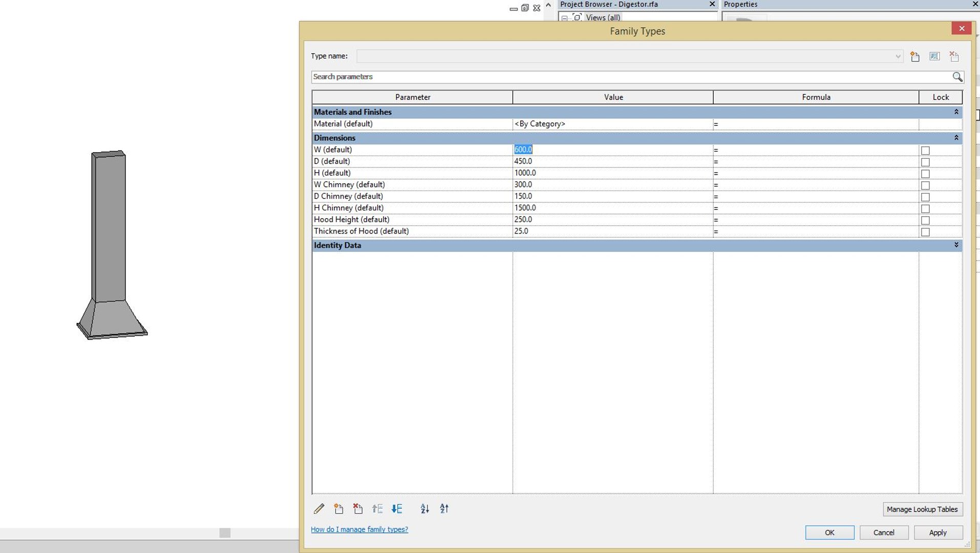Expand the Identity Data section

point(956,245)
